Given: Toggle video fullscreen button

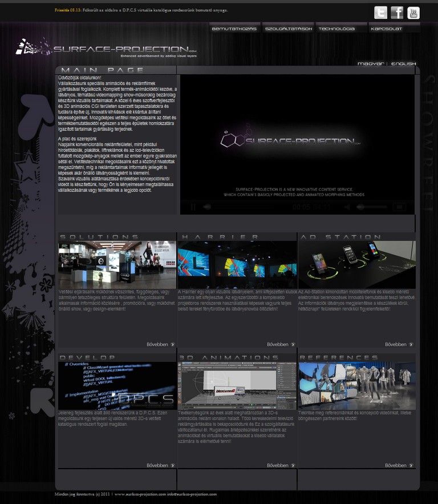Looking at the screenshot, I should (x=399, y=207).
